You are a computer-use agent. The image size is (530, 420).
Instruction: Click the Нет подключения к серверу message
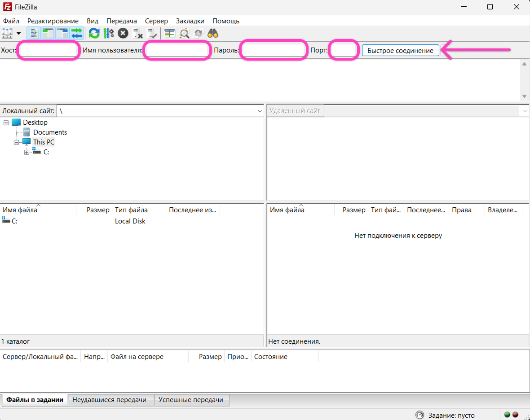coord(398,235)
